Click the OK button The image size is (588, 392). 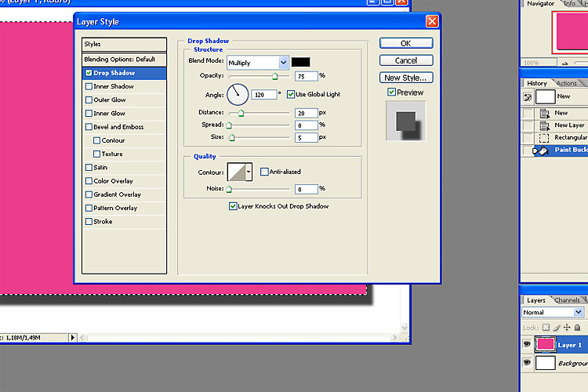406,43
